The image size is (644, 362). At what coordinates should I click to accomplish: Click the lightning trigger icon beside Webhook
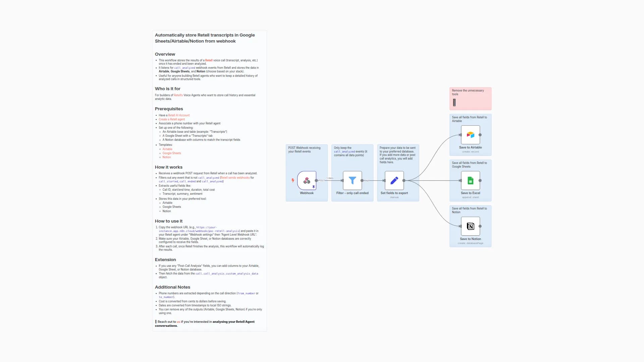(293, 181)
